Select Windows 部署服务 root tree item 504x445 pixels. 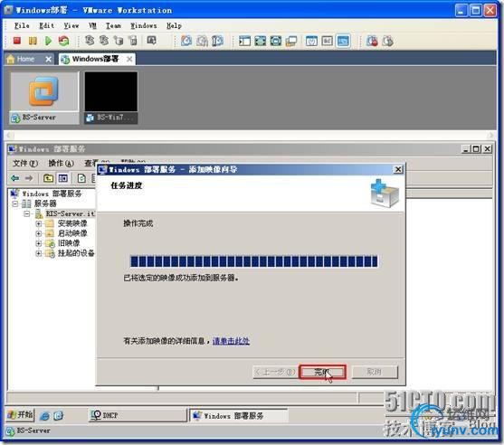click(x=52, y=194)
